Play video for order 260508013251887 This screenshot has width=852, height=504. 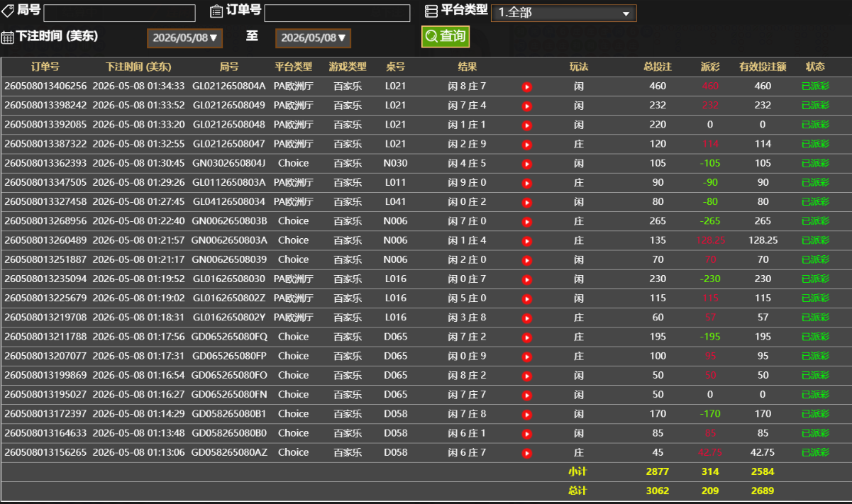point(527,260)
